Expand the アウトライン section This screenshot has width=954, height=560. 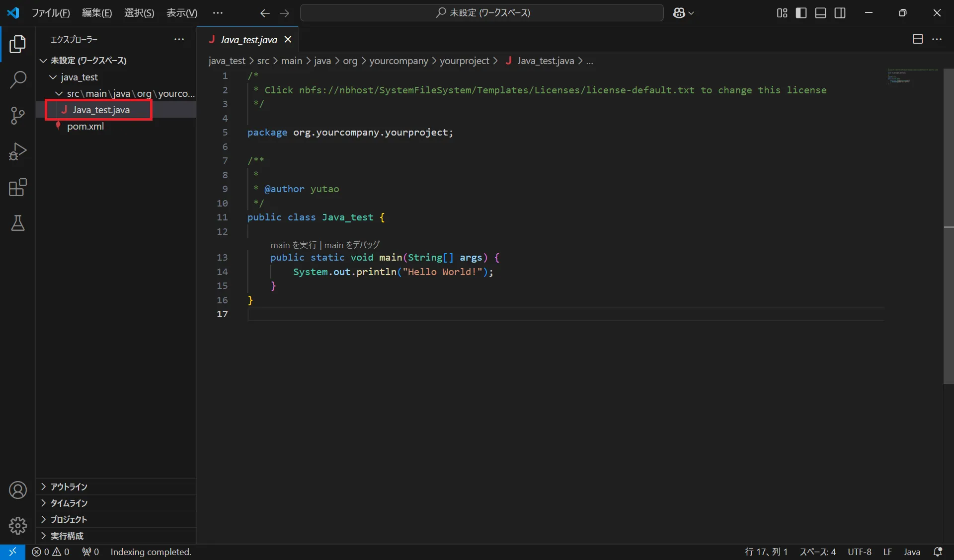click(116, 487)
